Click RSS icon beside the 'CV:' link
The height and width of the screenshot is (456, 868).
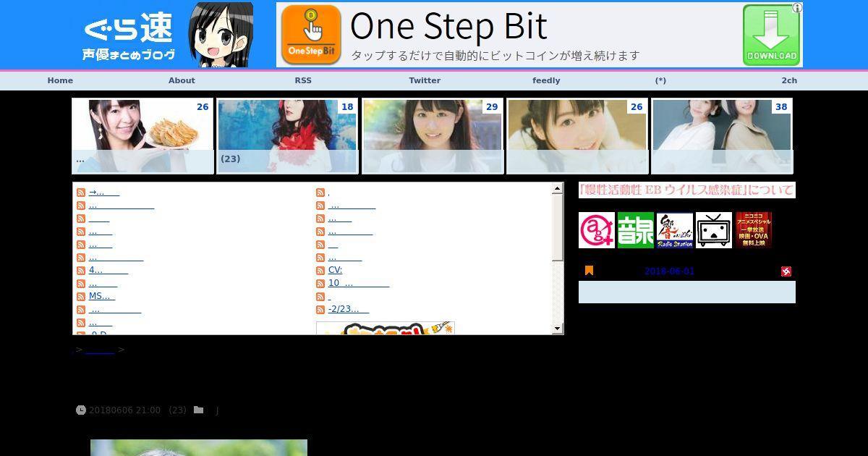pos(320,271)
